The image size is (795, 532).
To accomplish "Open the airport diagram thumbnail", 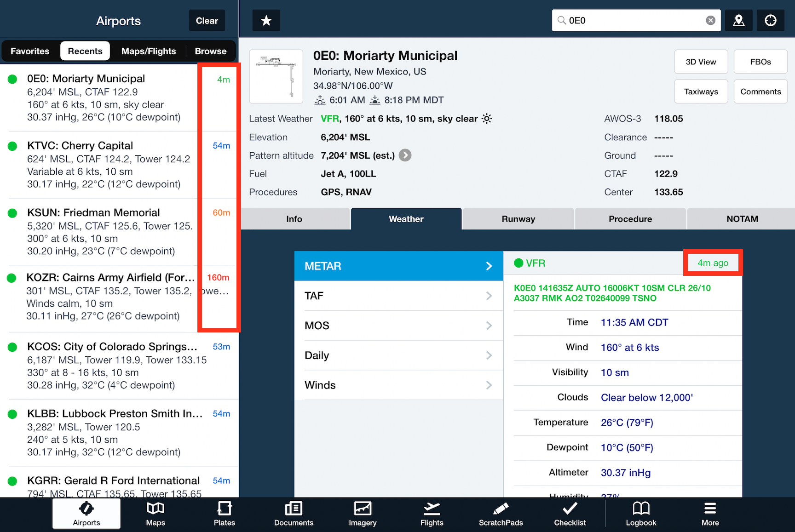I will [276, 76].
